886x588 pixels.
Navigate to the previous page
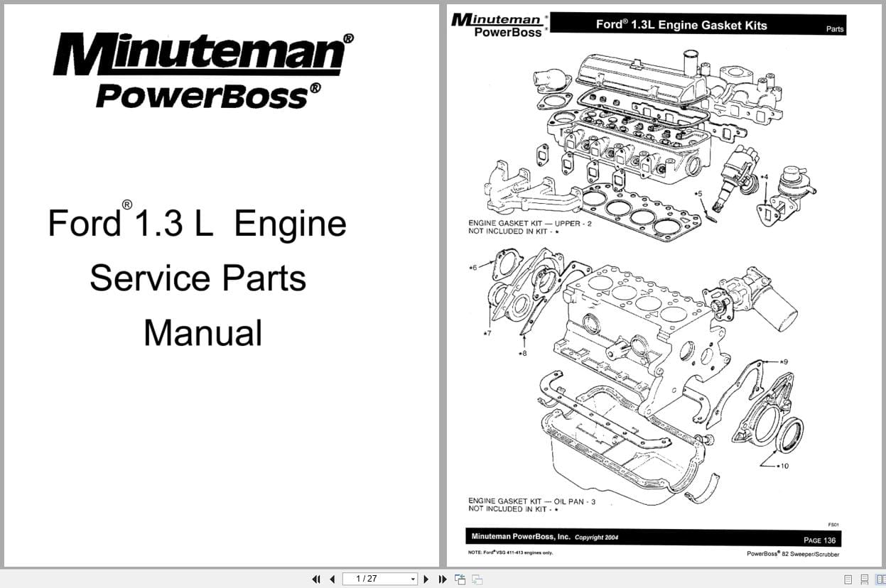[x=333, y=579]
